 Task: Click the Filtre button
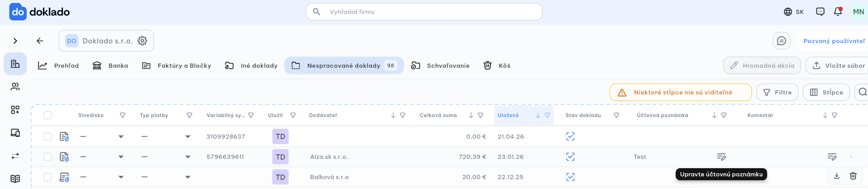[x=777, y=92]
